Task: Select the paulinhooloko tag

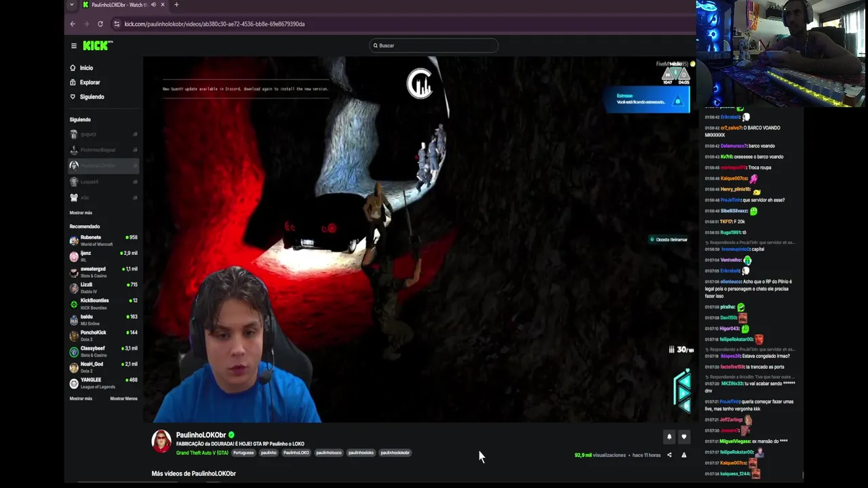Action: [x=361, y=453]
